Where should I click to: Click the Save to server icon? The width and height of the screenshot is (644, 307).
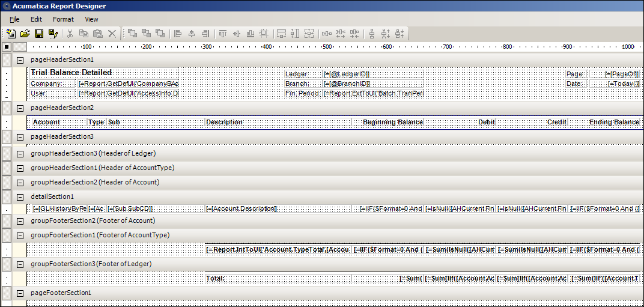(x=53, y=34)
